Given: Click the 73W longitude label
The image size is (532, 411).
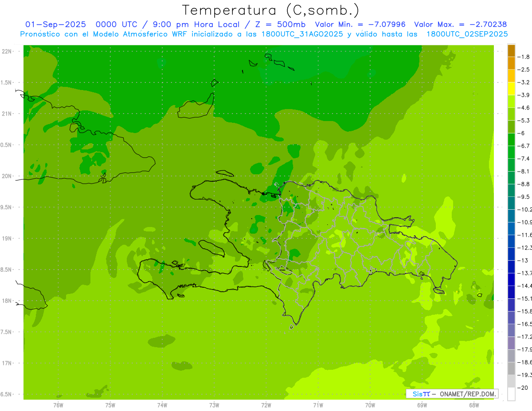Looking at the screenshot, I should coord(214,405).
